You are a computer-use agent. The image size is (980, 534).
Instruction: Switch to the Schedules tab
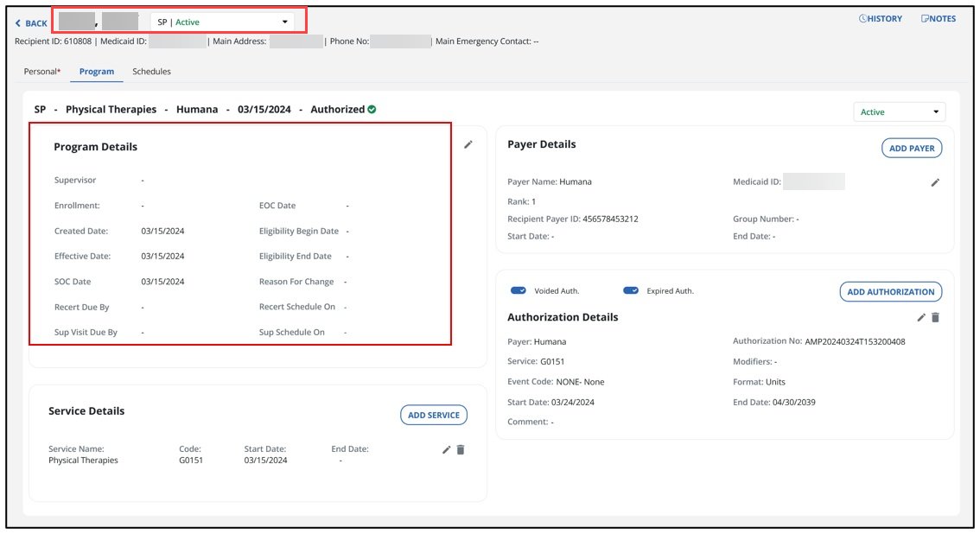151,72
